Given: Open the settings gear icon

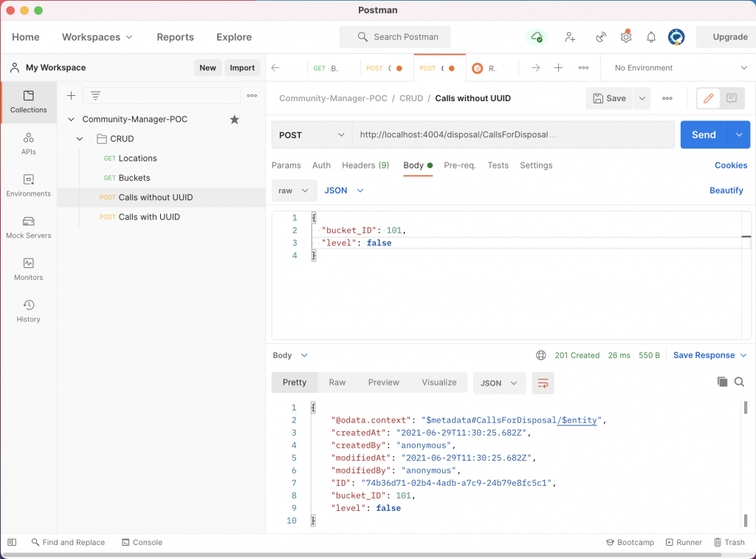Looking at the screenshot, I should click(626, 37).
